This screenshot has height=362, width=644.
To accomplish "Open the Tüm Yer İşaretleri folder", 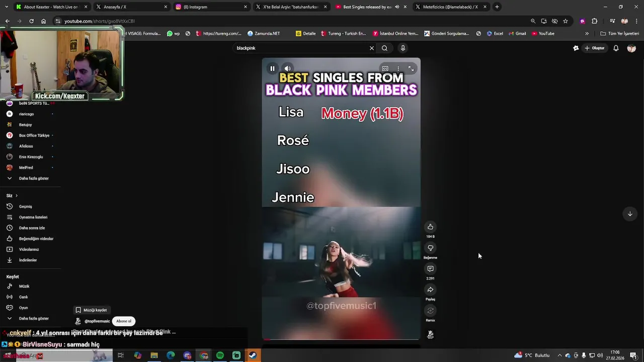I will [x=619, y=34].
